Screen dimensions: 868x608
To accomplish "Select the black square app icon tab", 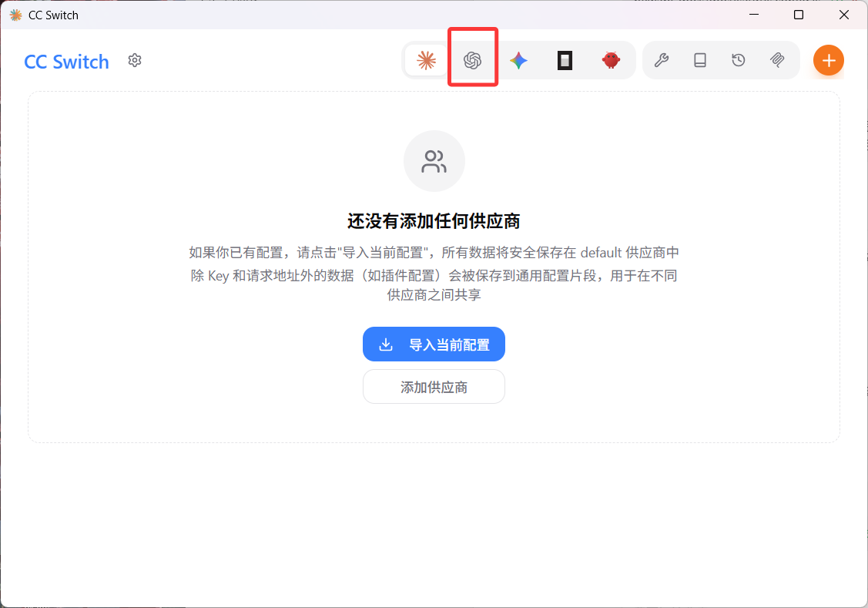I will click(565, 60).
